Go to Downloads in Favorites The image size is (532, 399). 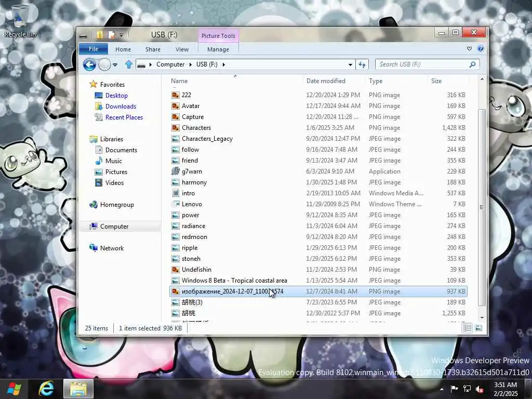[121, 106]
